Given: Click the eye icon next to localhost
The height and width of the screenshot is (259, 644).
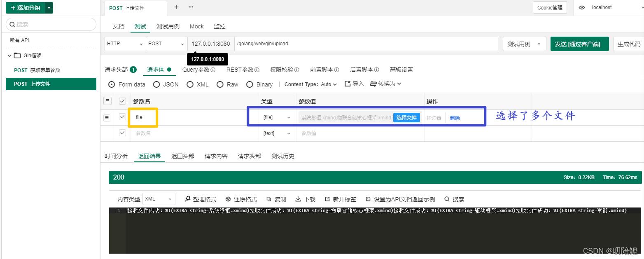Looking at the screenshot, I should [582, 7].
